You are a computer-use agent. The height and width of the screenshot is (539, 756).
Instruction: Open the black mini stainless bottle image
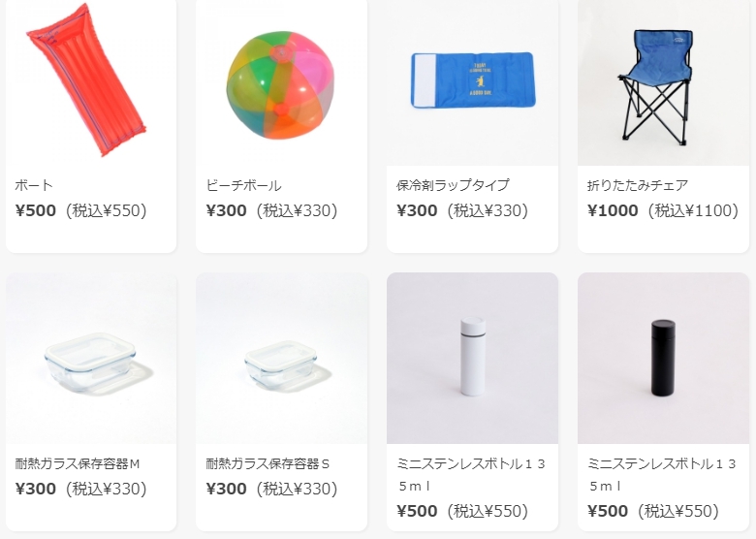click(x=663, y=359)
